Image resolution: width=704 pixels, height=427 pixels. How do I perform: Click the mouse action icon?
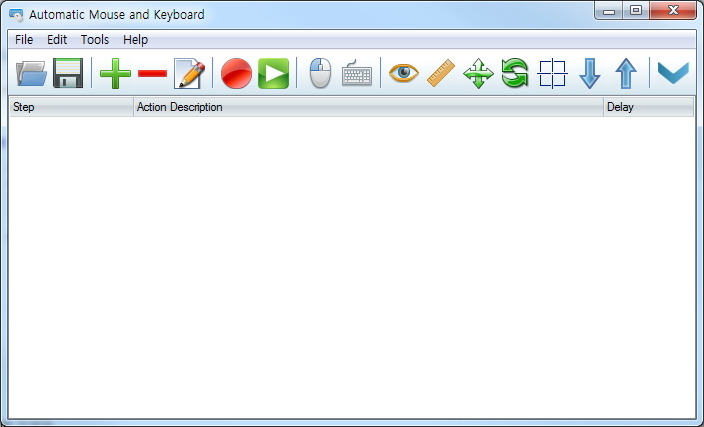[x=320, y=74]
